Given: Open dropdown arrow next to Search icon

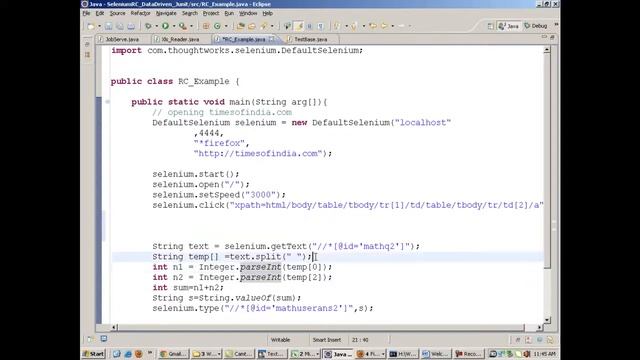Looking at the screenshot, I should click(272, 26).
